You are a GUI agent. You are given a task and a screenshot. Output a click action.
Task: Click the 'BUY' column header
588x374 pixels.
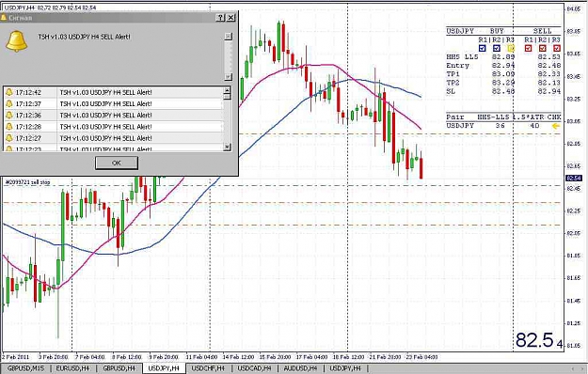click(x=497, y=31)
